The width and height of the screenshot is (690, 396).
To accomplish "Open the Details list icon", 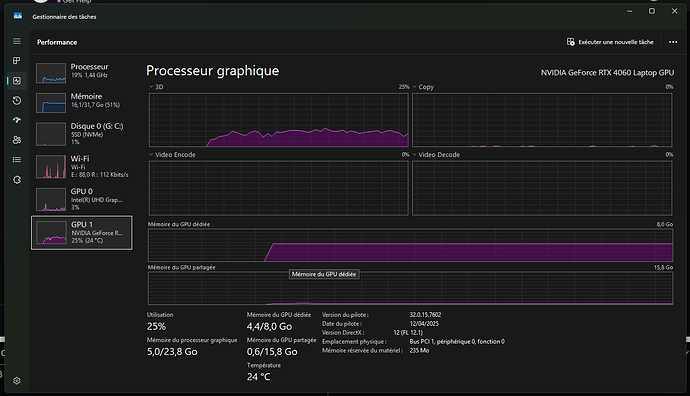I will [17, 160].
